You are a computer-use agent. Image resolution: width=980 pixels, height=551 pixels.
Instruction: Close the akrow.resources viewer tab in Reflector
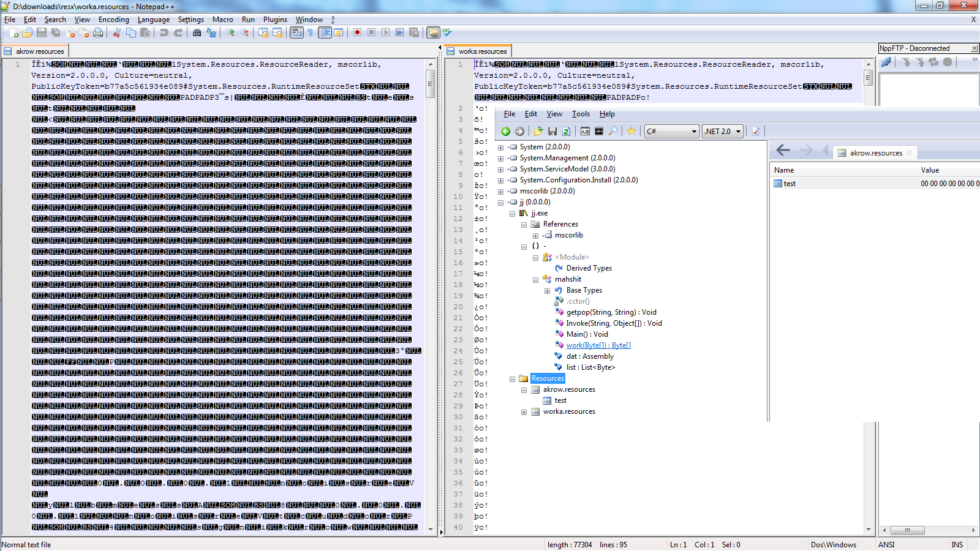point(910,153)
